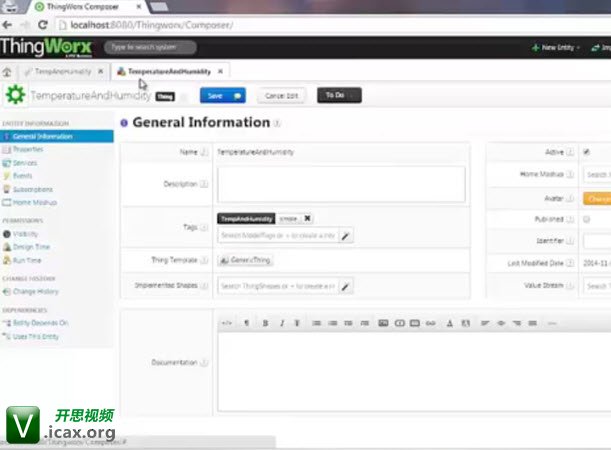Click the Identifier input field
Screen dimensions: 611x450
tap(597, 241)
